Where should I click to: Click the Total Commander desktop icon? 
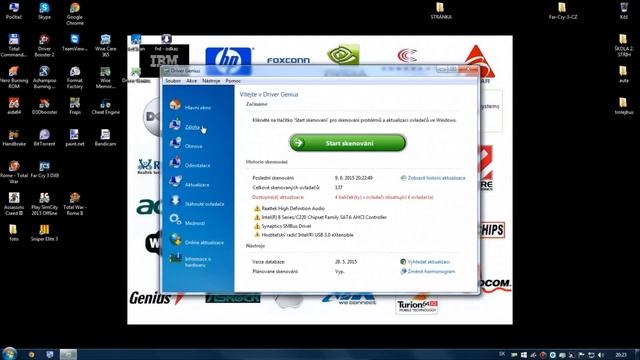click(14, 45)
